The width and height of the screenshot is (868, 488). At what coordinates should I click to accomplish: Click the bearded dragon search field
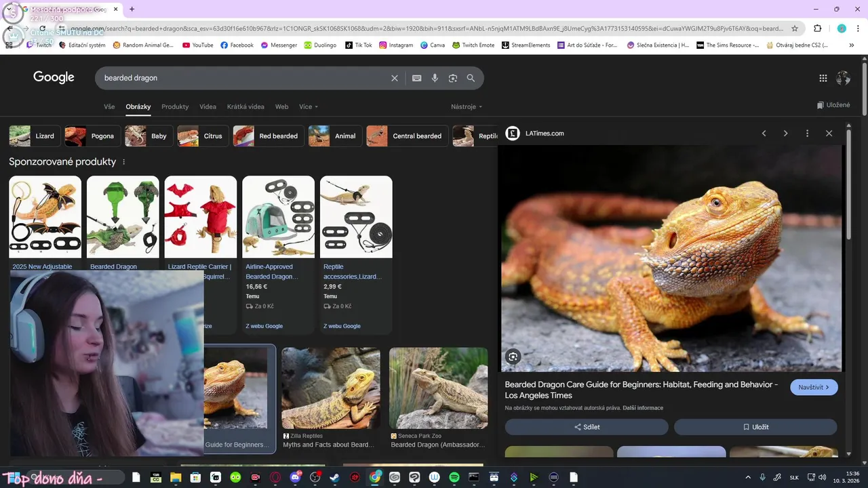244,78
